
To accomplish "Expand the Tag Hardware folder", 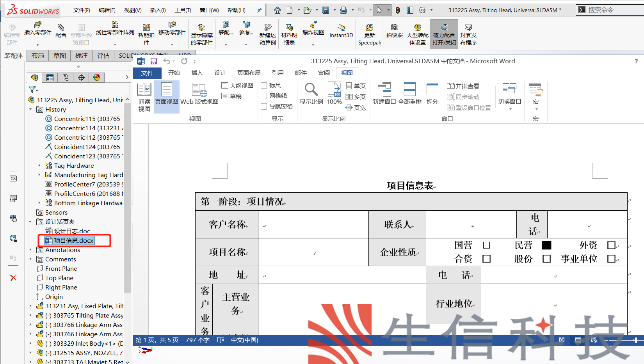I will [39, 166].
